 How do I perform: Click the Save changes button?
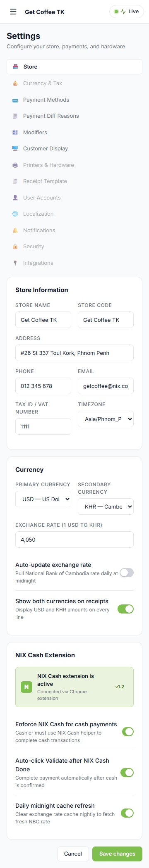(x=117, y=854)
